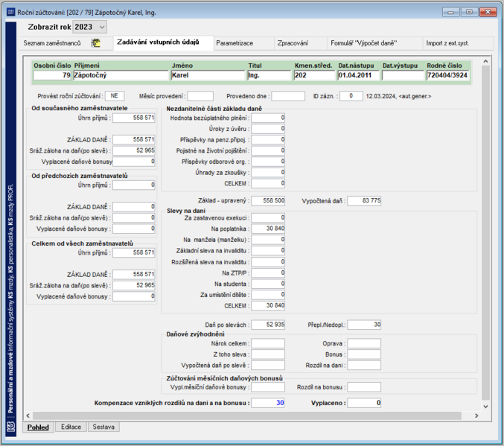The image size is (504, 446).
Task: Click the Provést roční zúčtování NE field
Action: tap(115, 96)
